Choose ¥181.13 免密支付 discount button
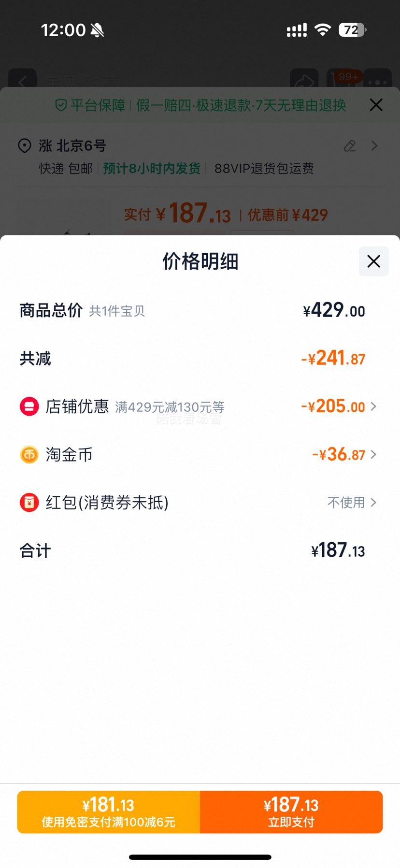The width and height of the screenshot is (400, 868). coord(109,812)
